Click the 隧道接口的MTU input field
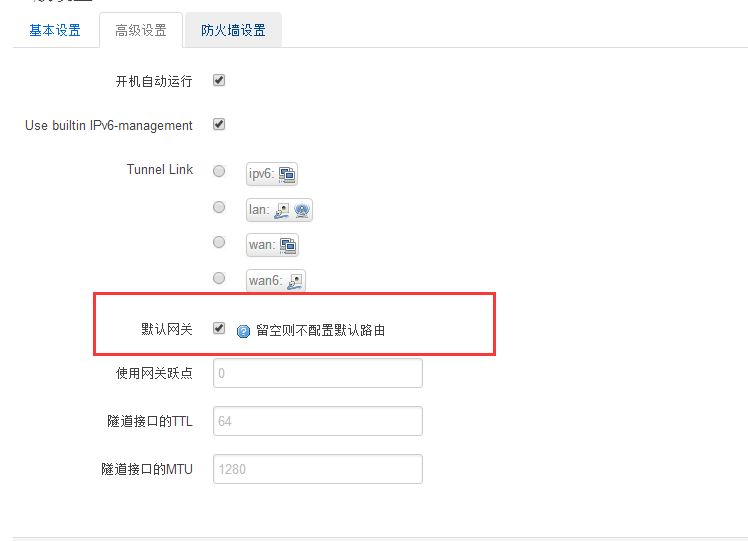The width and height of the screenshot is (748, 541). point(318,469)
